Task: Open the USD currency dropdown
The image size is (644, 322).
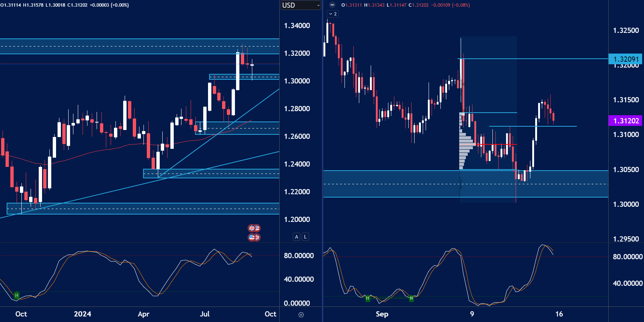Action: [x=301, y=5]
